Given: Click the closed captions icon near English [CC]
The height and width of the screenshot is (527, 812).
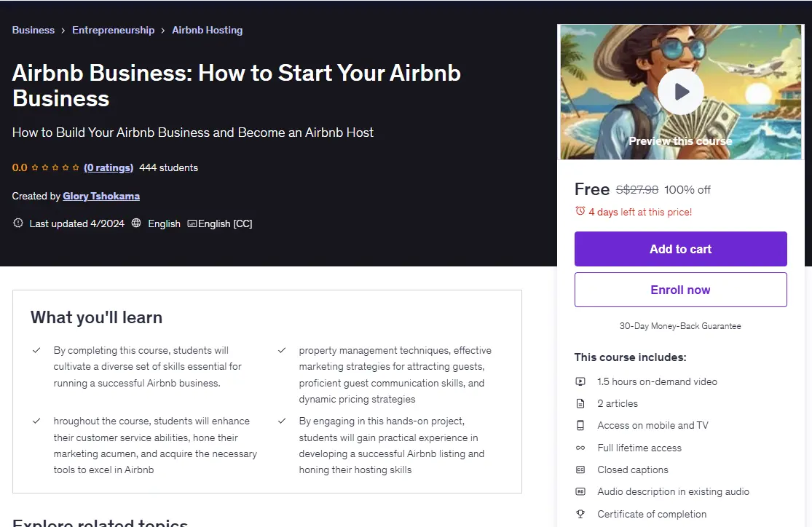Looking at the screenshot, I should tap(192, 223).
